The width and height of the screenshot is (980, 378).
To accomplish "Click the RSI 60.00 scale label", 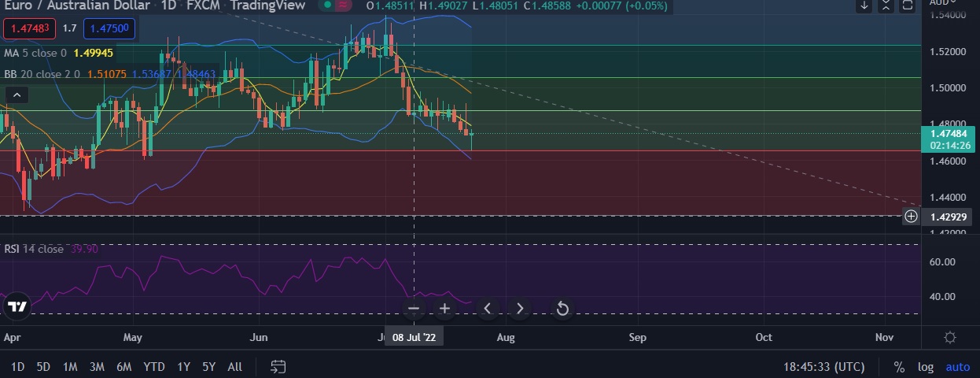I will coord(942,261).
